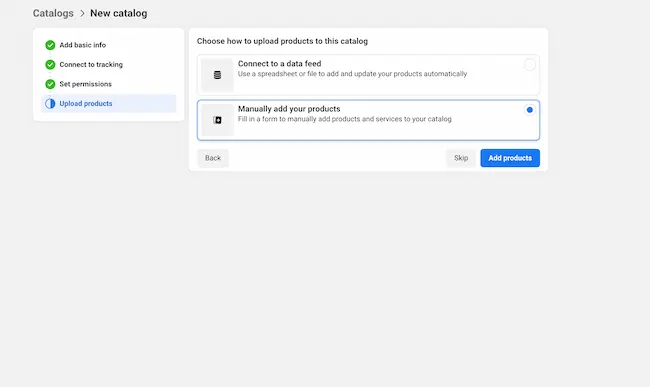Click the half-filled progress icon for Upload products

[x=50, y=104]
